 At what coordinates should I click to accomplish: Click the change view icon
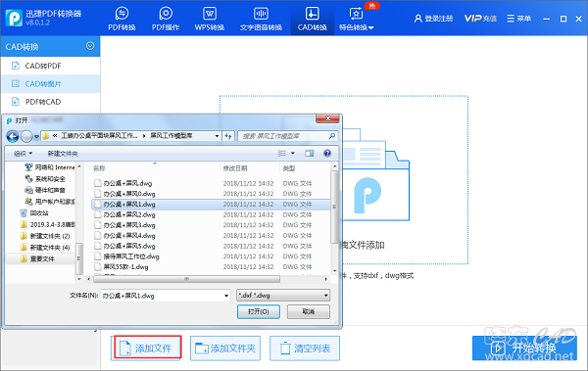point(282,154)
